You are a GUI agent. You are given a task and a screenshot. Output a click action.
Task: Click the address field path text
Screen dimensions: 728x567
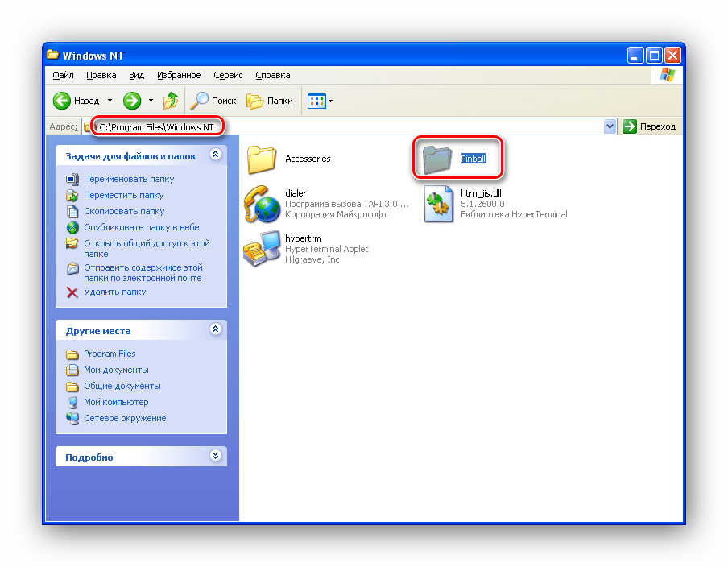[156, 127]
